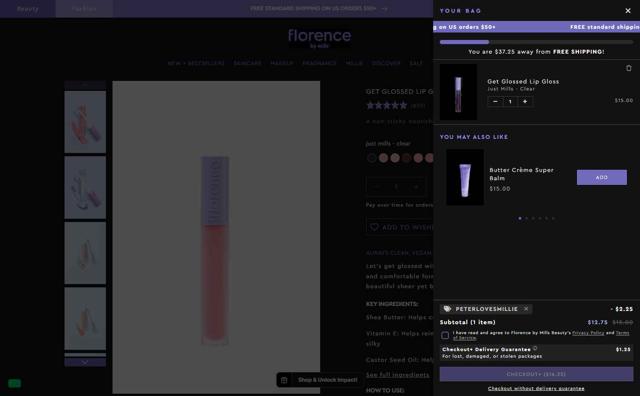Viewport: 640px width, 396px height.
Task: Open Get Glossed Lip Gloss bag thumbnail
Action: tap(458, 92)
